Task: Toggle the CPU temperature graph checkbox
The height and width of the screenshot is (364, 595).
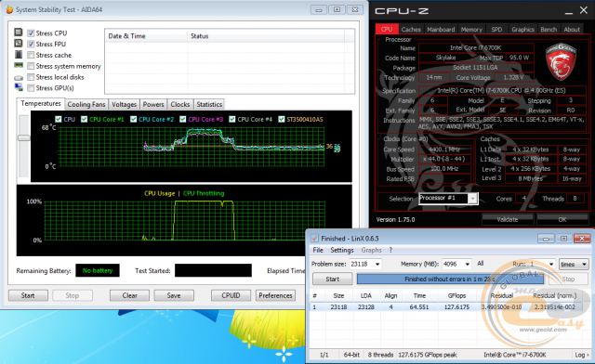Action: click(x=58, y=119)
